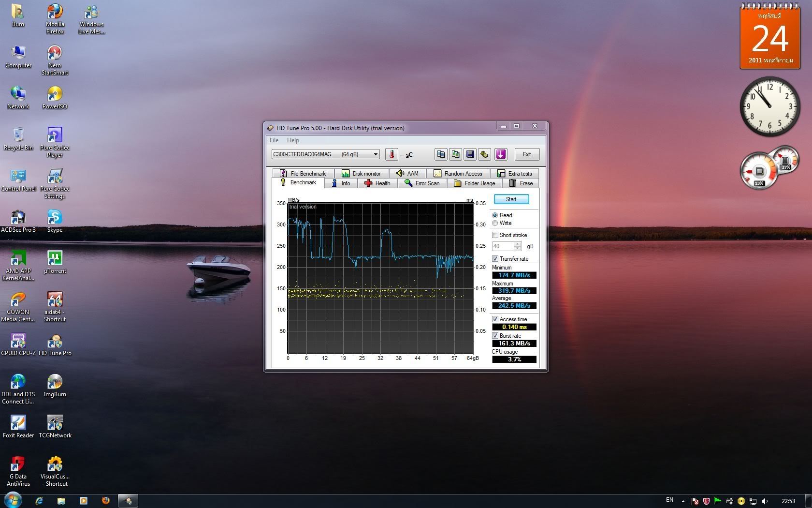Select aida64 Shortcut desktop icon
This screenshot has width=812, height=508.
pos(55,307)
